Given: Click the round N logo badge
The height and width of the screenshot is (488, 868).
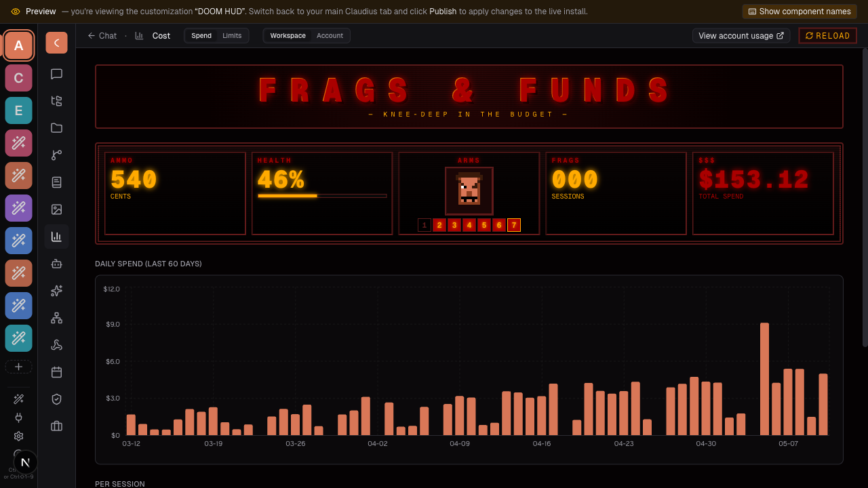Looking at the screenshot, I should click(x=26, y=462).
